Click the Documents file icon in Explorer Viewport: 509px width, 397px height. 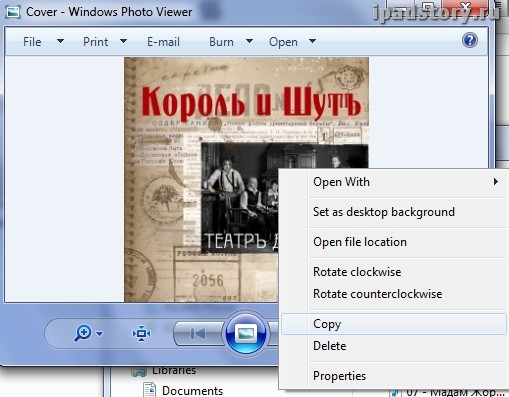pyautogui.click(x=149, y=390)
